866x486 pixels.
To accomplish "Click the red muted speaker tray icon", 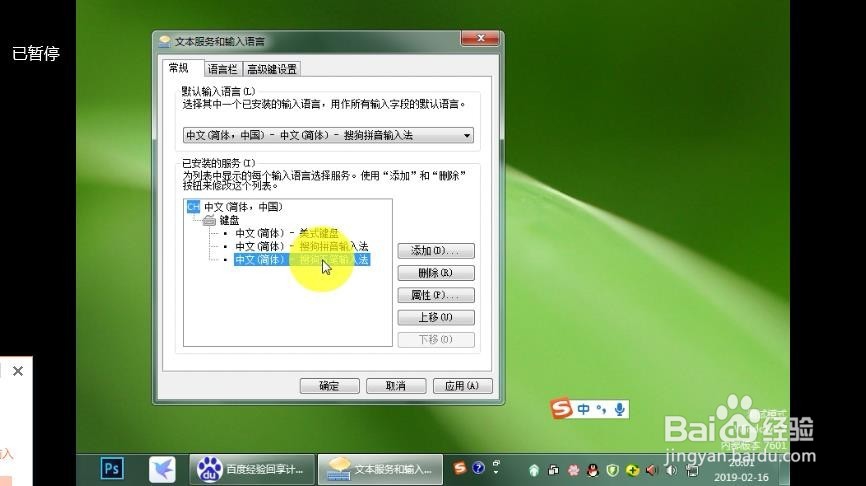I will click(x=652, y=470).
